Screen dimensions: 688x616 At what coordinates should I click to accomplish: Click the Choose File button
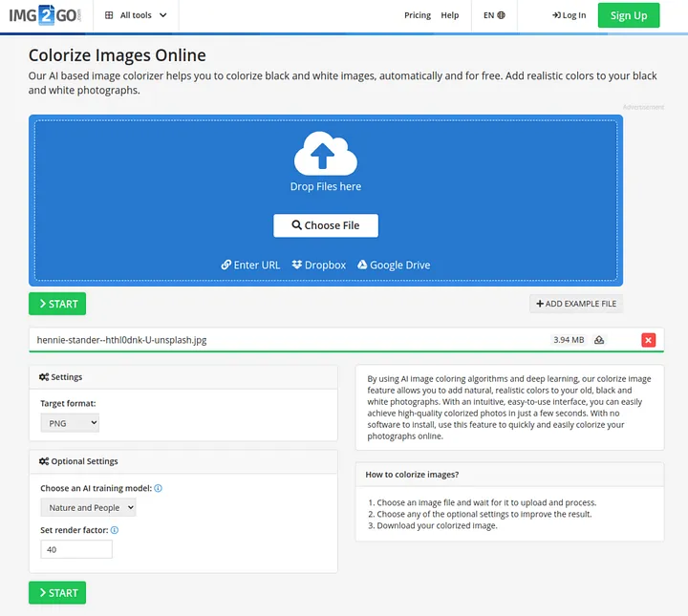click(x=326, y=225)
